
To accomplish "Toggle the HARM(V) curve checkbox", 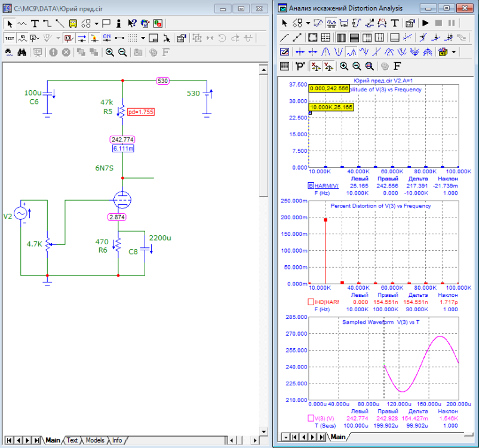I will pos(311,186).
